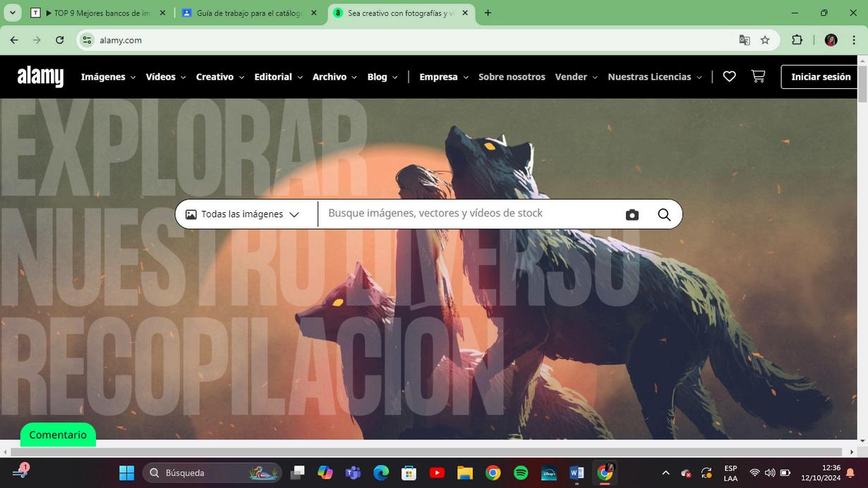
Task: Open YouTube from the taskbar
Action: (437, 472)
